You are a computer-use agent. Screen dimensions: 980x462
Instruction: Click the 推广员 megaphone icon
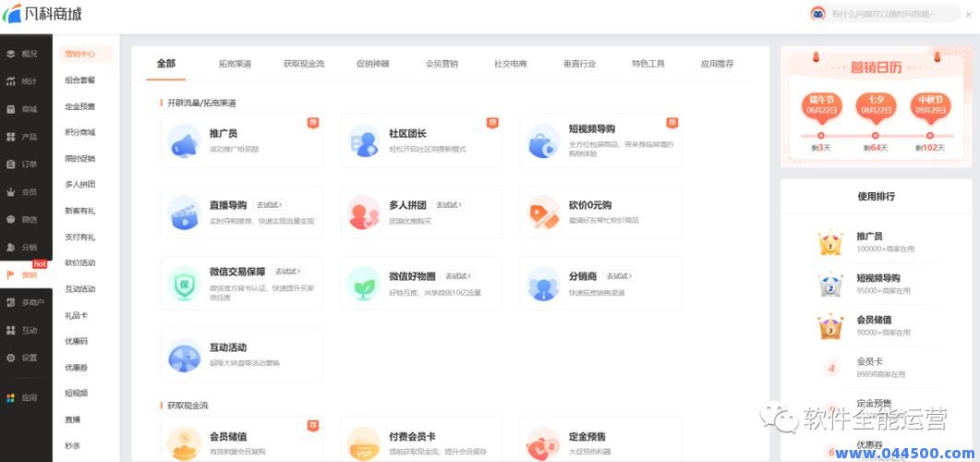tap(184, 141)
